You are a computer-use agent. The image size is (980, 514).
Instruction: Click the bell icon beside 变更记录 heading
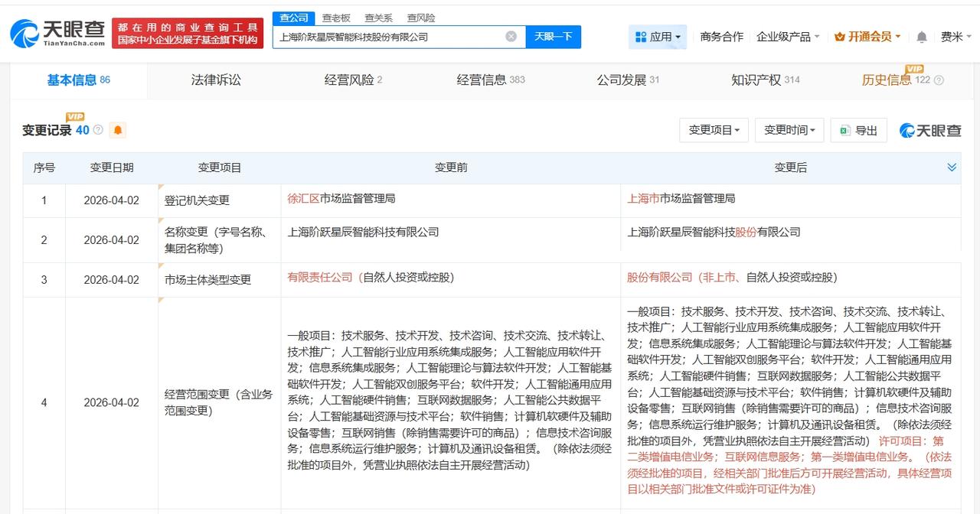(118, 130)
